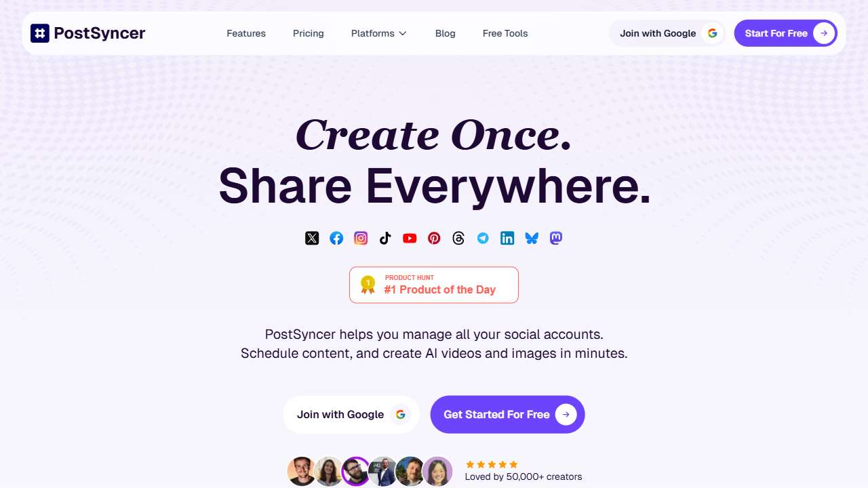
Task: Go to the Pricing page
Action: 309,33
